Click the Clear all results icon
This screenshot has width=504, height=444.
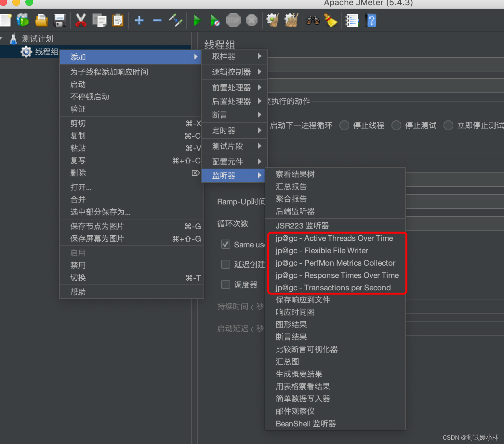291,20
